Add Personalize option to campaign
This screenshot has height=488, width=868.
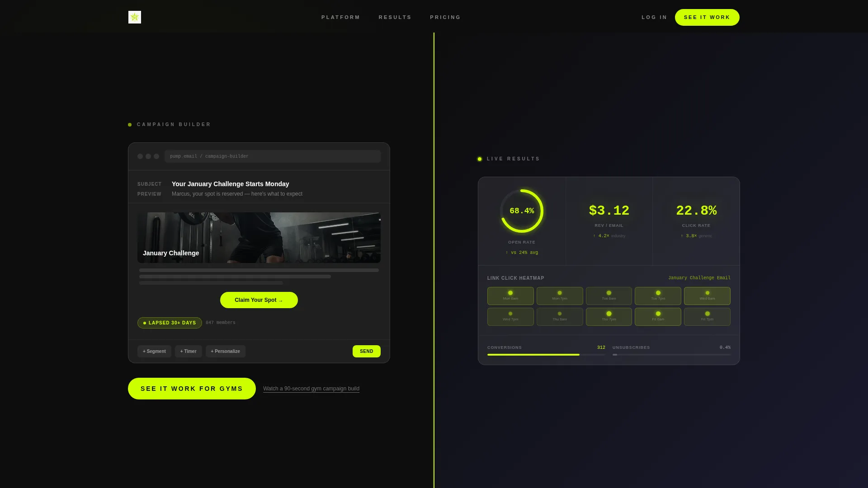click(x=226, y=351)
